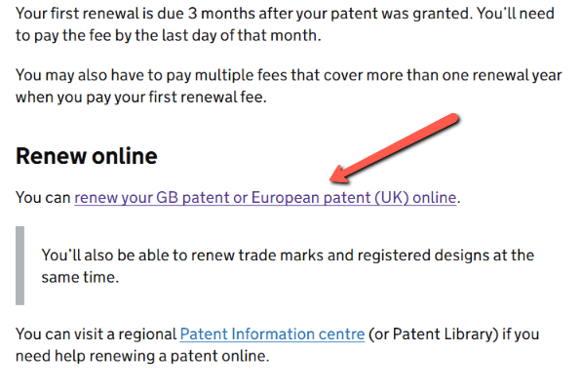Viewport: 581px width, 392px height.
Task: Open the renew your GB patent online link
Action: [x=265, y=198]
